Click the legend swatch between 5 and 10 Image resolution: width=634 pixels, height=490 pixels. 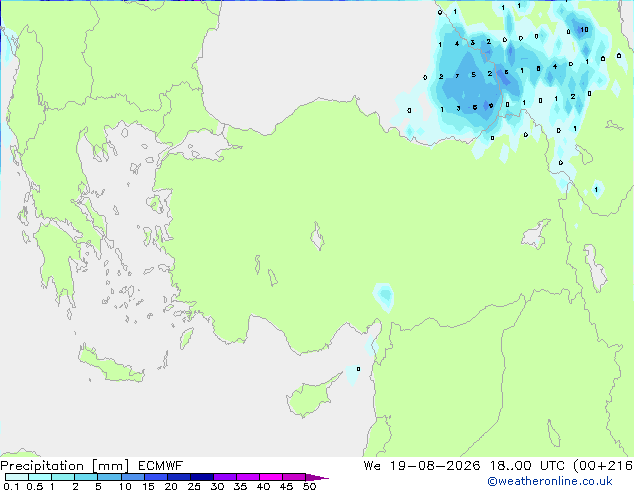109,477
